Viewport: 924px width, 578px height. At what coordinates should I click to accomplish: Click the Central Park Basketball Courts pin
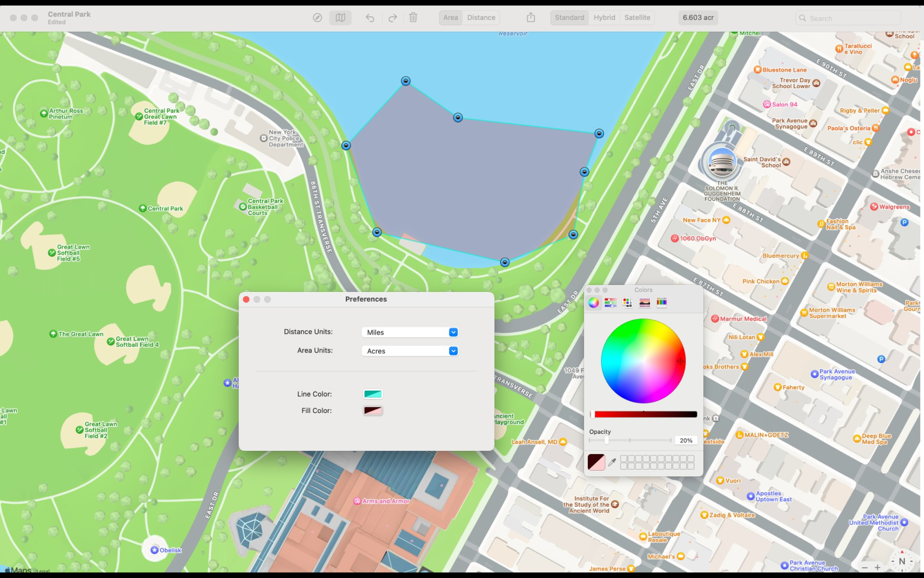[x=243, y=207]
